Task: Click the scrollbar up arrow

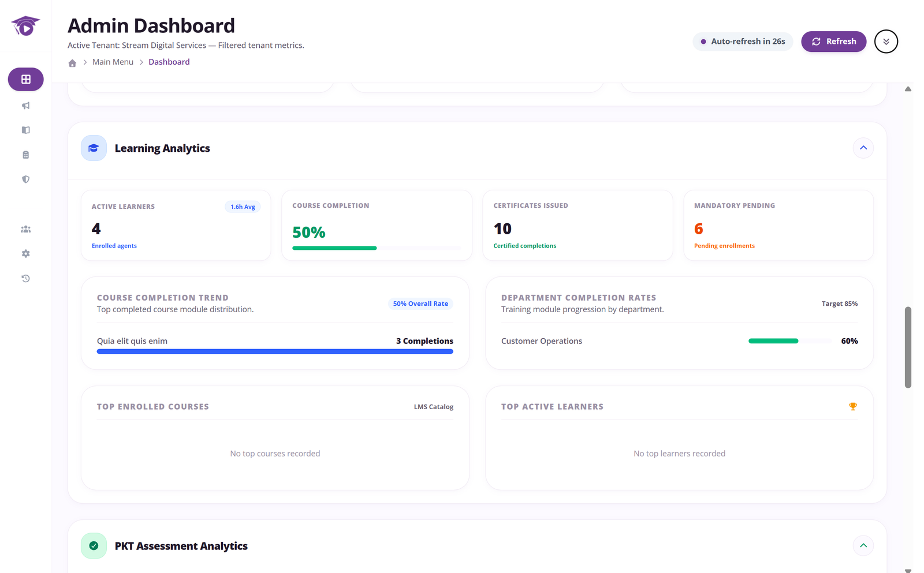Action: (x=908, y=89)
